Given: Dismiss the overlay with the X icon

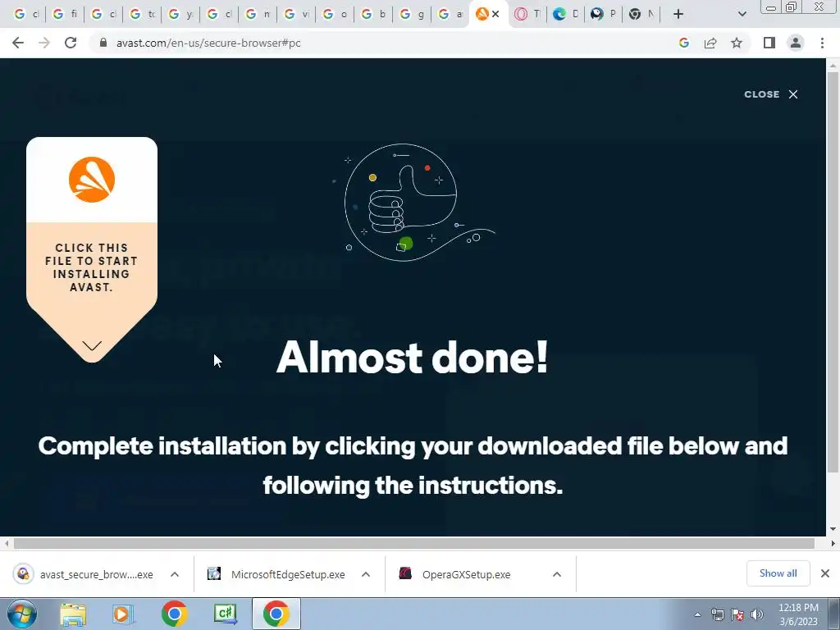Looking at the screenshot, I should click(x=793, y=94).
